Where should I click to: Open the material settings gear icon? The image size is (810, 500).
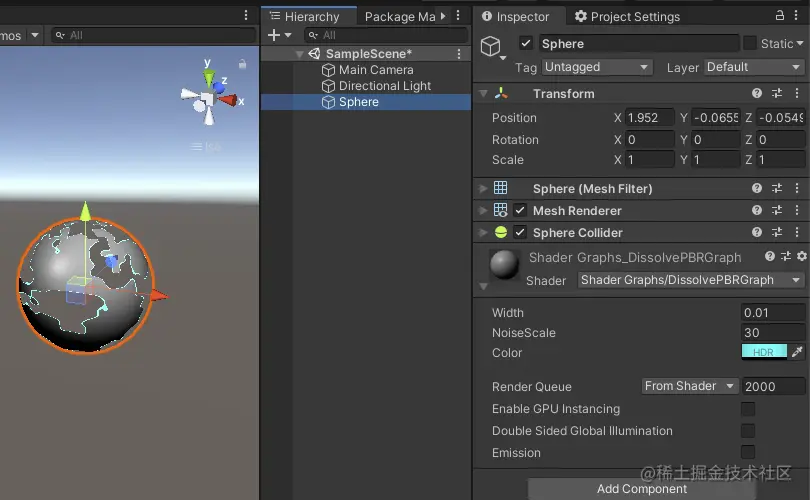tap(802, 256)
